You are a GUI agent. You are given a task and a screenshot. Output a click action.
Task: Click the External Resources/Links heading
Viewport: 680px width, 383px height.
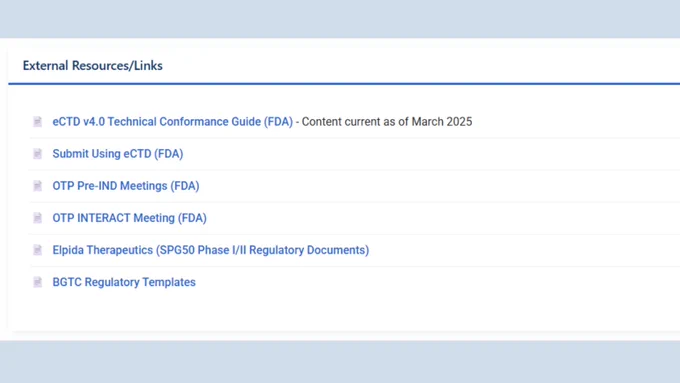click(x=92, y=65)
